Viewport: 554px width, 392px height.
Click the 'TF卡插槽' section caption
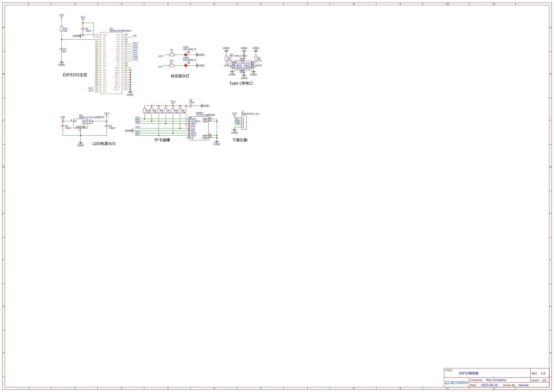point(162,140)
